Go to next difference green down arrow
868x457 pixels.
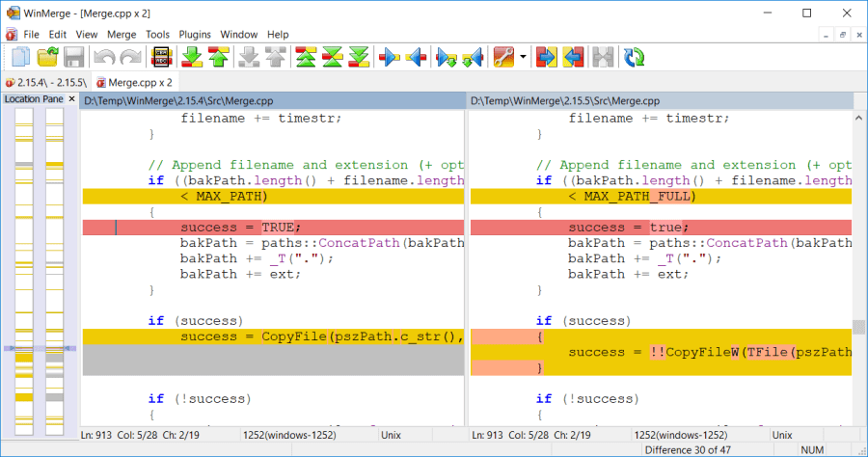(192, 57)
